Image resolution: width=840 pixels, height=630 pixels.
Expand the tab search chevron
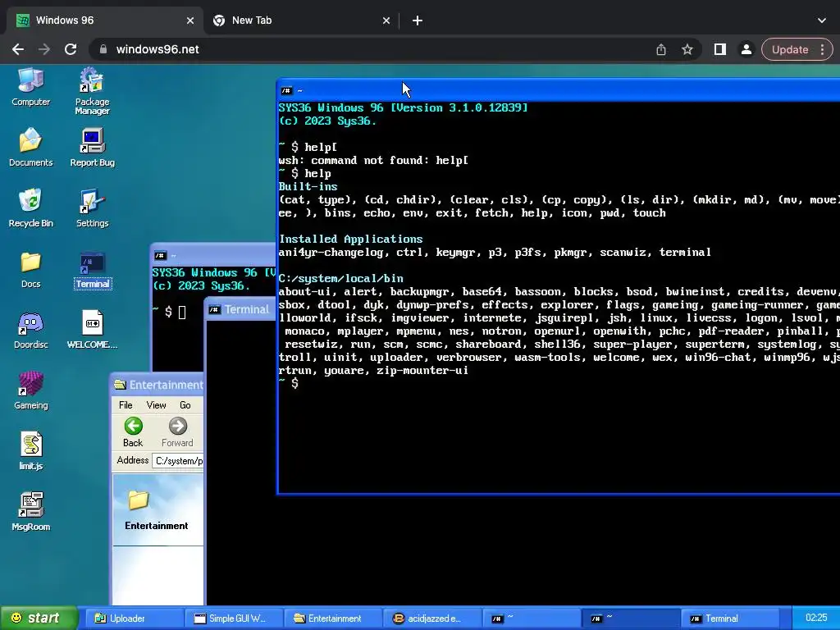tap(822, 21)
